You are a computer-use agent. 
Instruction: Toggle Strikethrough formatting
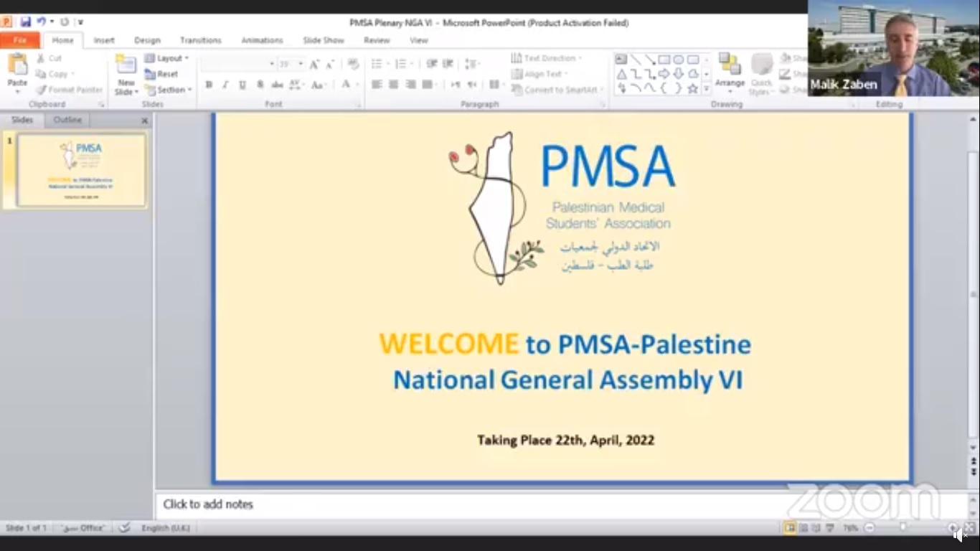[x=277, y=85]
